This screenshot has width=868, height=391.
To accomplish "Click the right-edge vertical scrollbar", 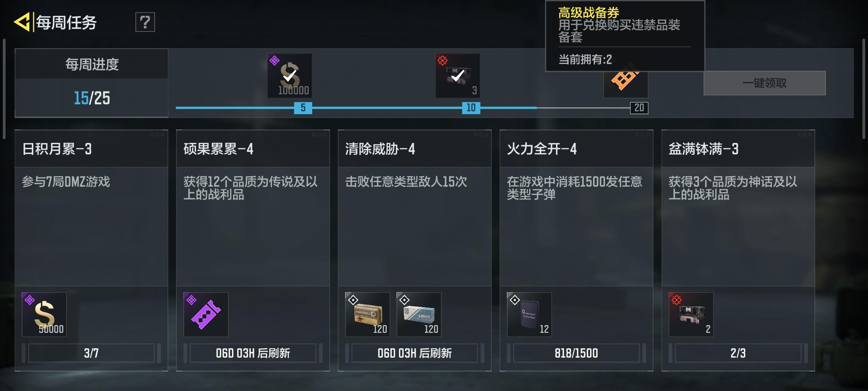I will point(864,89).
